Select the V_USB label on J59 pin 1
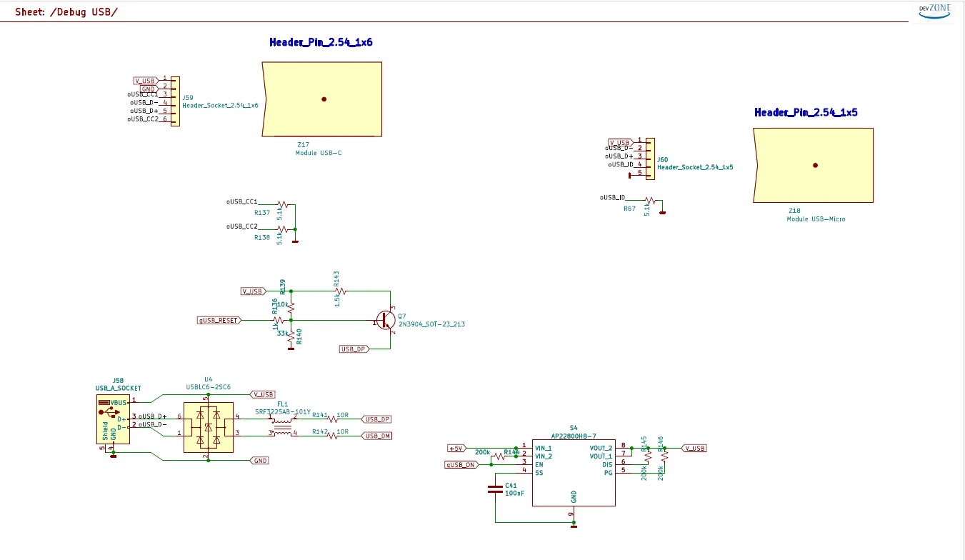Viewport: 965px width, 560px height. coord(145,81)
